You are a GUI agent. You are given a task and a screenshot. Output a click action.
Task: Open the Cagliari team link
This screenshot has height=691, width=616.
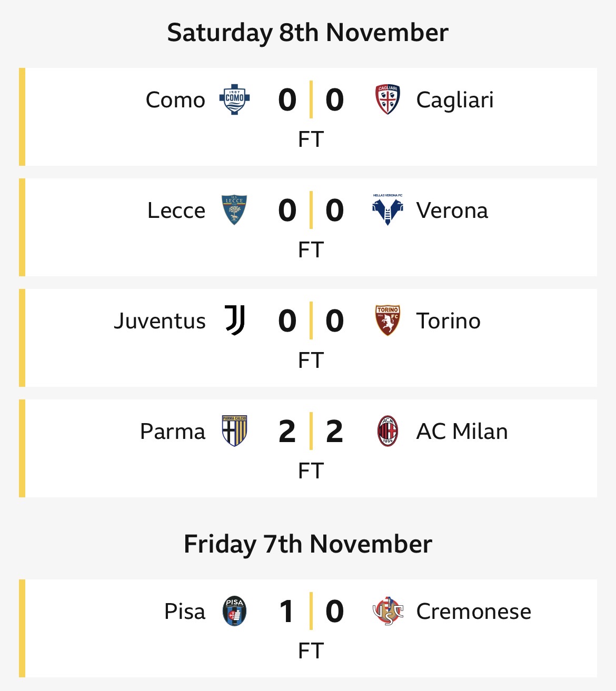coord(455,100)
